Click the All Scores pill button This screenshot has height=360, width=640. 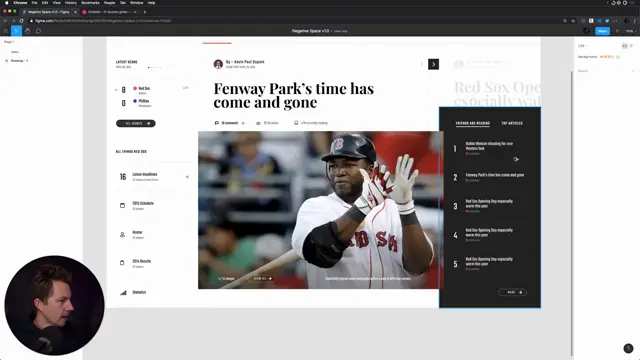[x=136, y=123]
